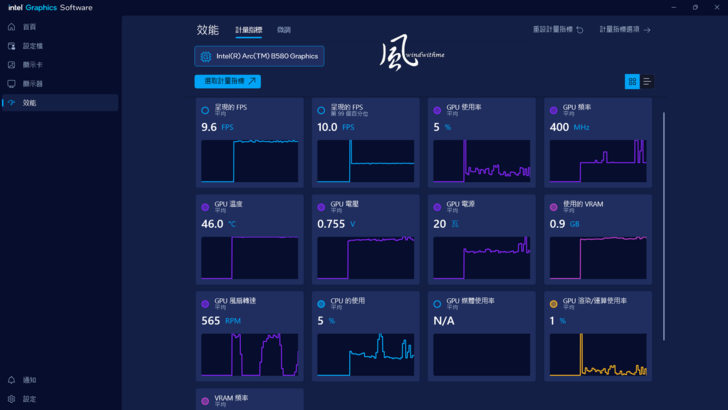Click the empty GPU 媒體使用率 graph
Image resolution: width=728 pixels, height=410 pixels.
(482, 355)
